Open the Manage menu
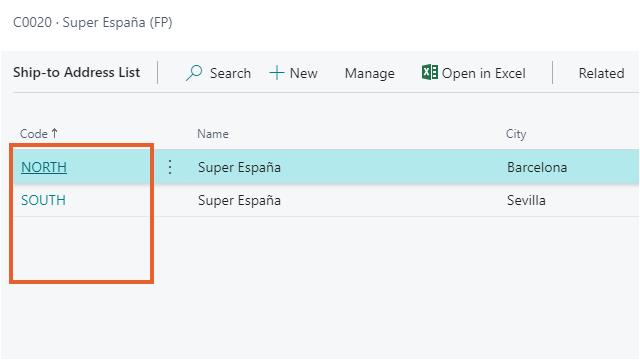This screenshot has height=360, width=640. (x=369, y=73)
